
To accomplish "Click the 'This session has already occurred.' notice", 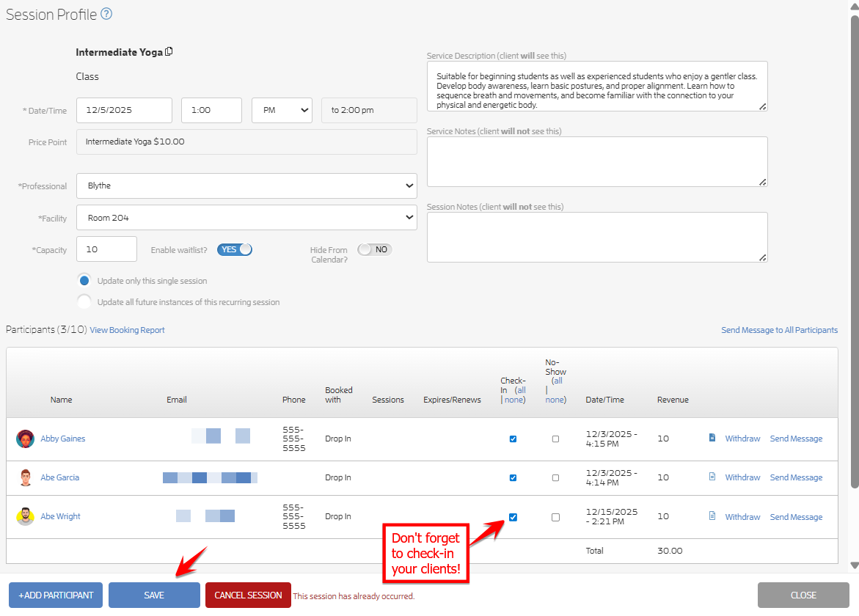I will (354, 596).
